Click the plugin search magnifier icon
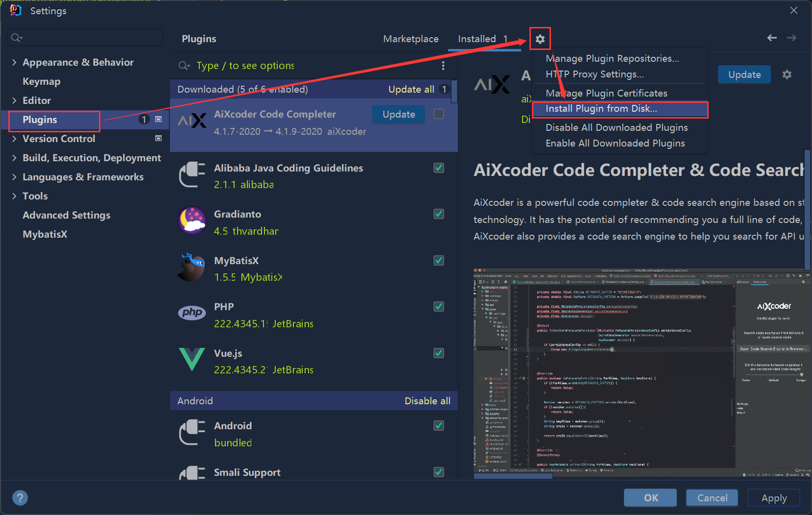812x515 pixels. click(184, 66)
